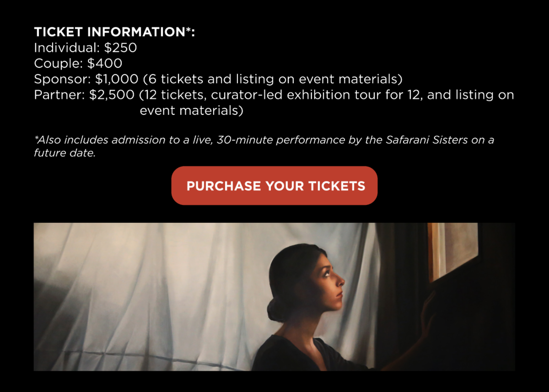
Task: Click the indented "event materials)" continuation line
Action: click(x=191, y=111)
